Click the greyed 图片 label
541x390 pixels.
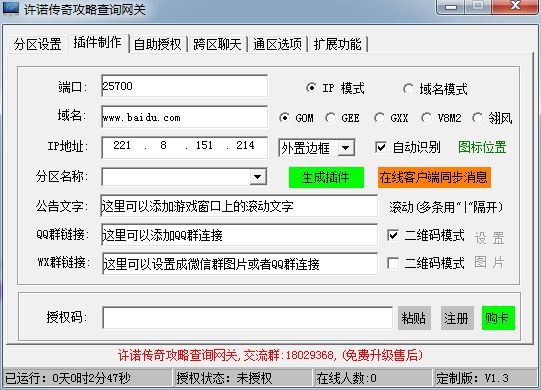tap(489, 263)
